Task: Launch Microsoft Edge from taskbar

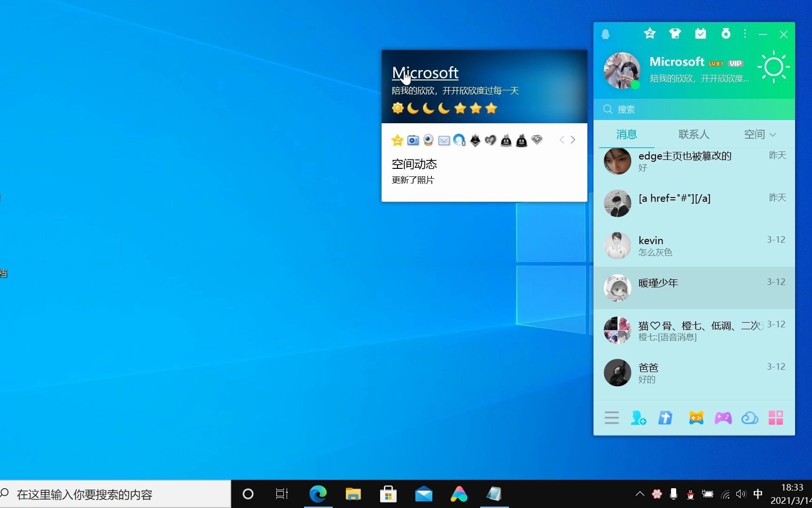Action: point(318,494)
